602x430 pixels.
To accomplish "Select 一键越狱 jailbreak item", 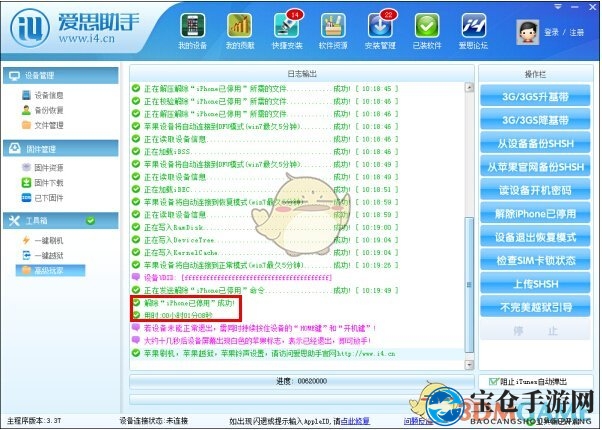I will (x=43, y=255).
